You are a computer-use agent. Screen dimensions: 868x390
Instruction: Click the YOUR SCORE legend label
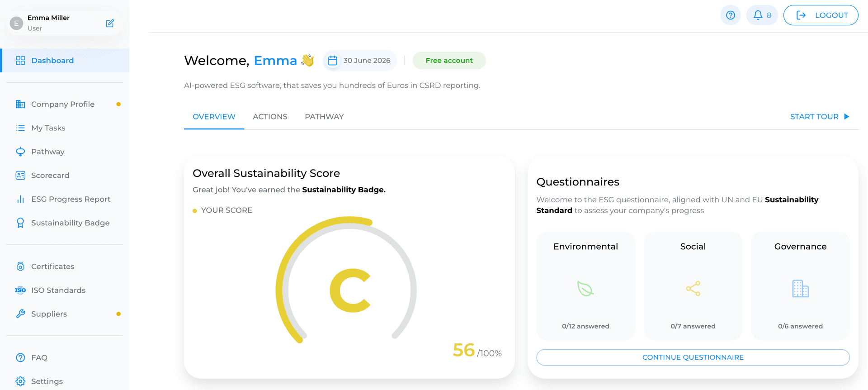[226, 210]
